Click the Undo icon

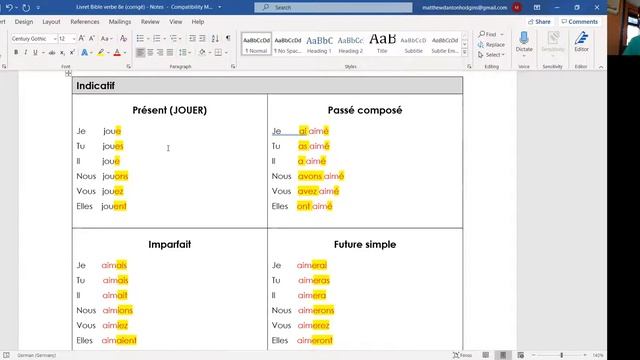[x=9, y=7]
